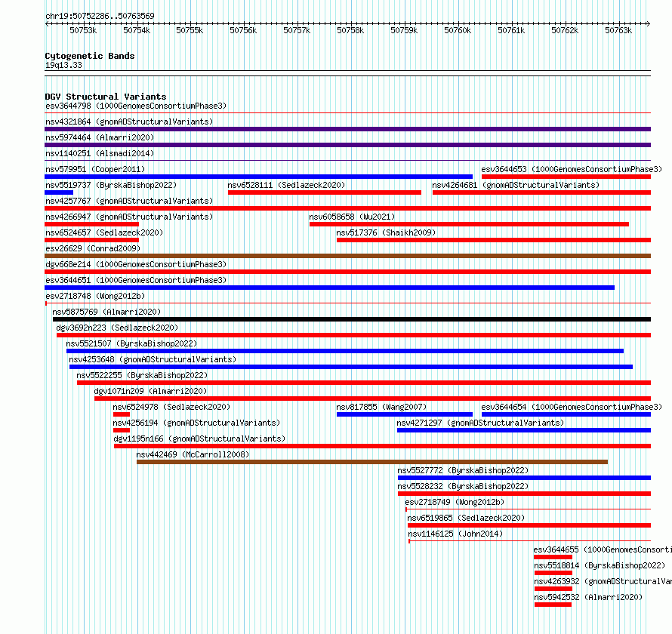Click nsv6519865 (Sedlazeck2020) label
This screenshot has height=634, width=672.
click(466, 518)
